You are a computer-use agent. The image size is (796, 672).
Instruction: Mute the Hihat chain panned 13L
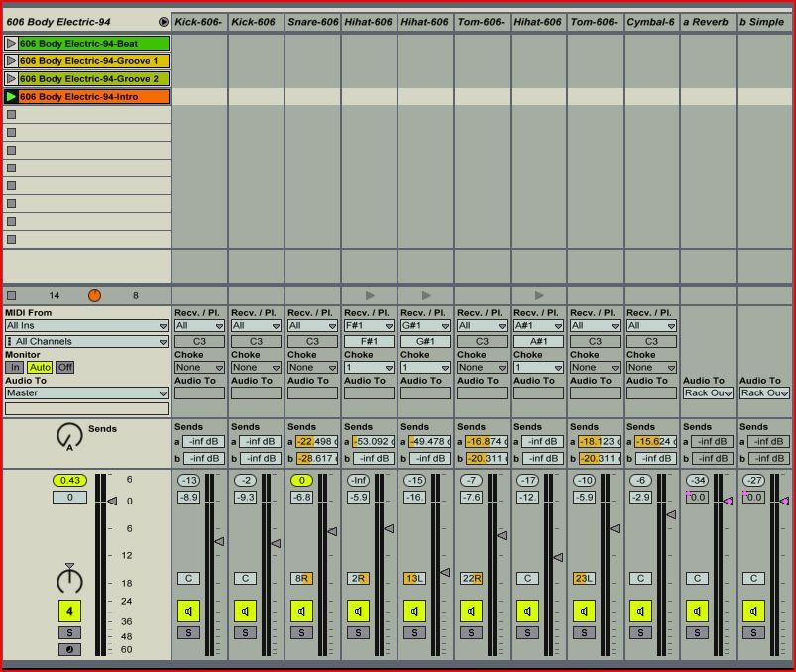[x=414, y=612]
